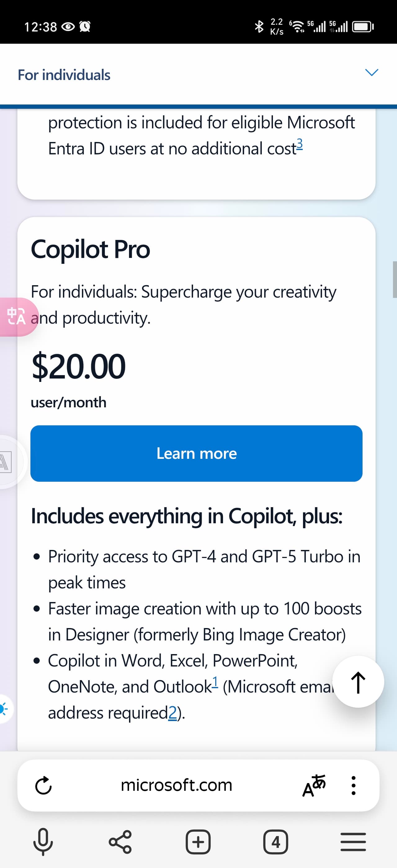Open footnote 3 link after additional cost
This screenshot has width=397, height=868.
tap(300, 144)
